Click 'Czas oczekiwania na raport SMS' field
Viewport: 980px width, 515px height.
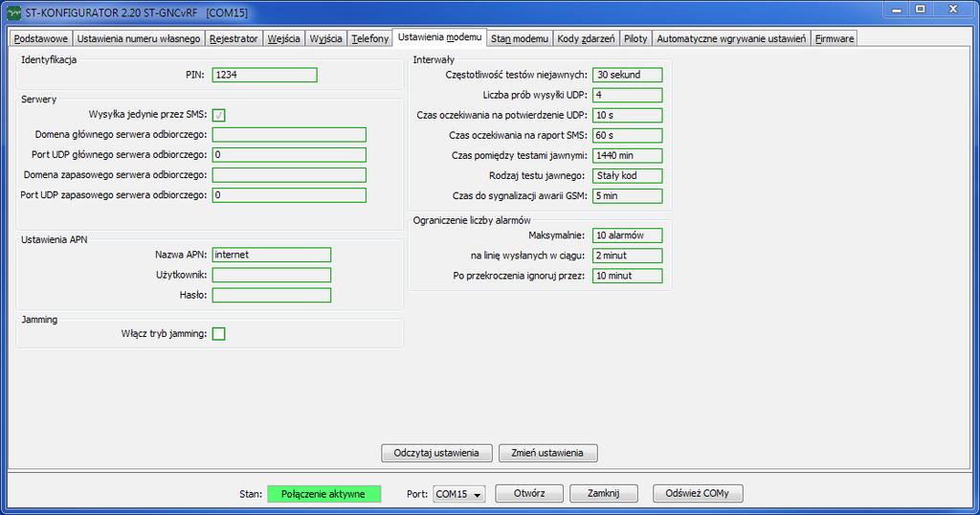(628, 135)
